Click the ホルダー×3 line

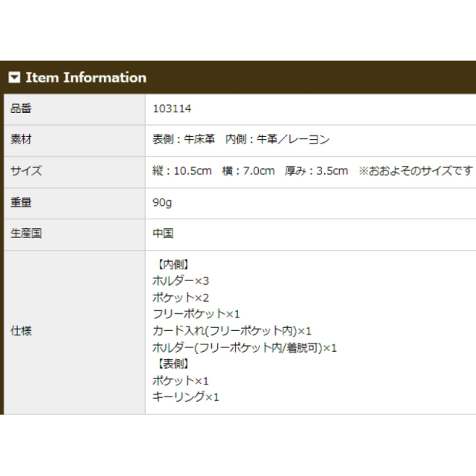pos(181,281)
